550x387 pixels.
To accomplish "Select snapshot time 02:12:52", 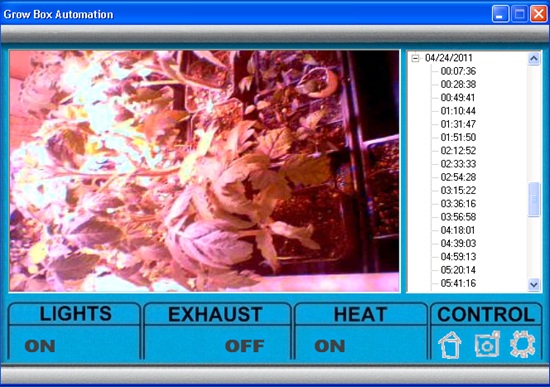I will pos(458,151).
